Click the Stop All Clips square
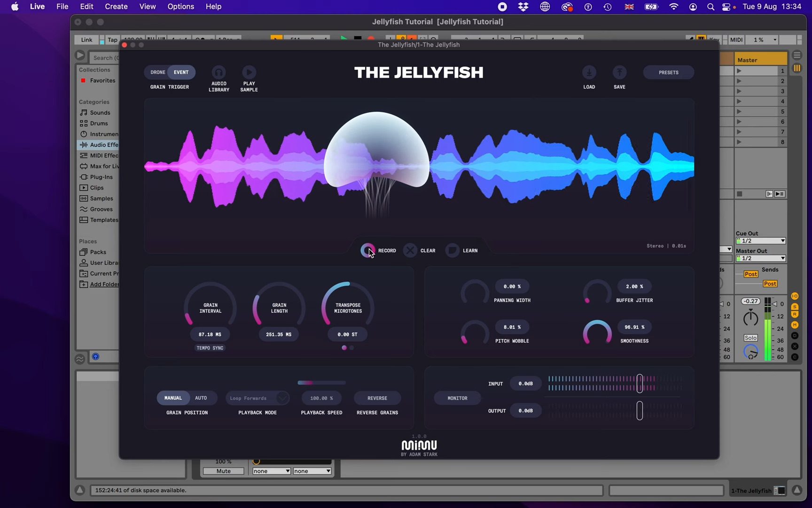812x508 pixels. coord(739,194)
